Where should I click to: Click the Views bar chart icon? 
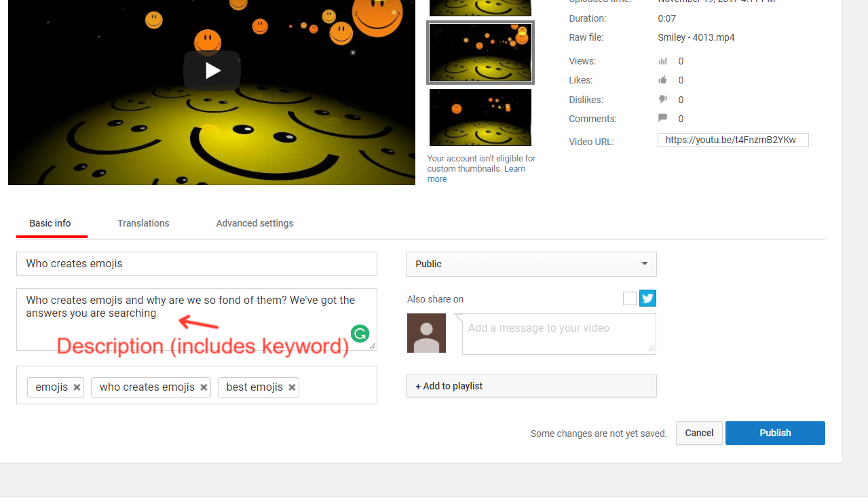coord(663,61)
